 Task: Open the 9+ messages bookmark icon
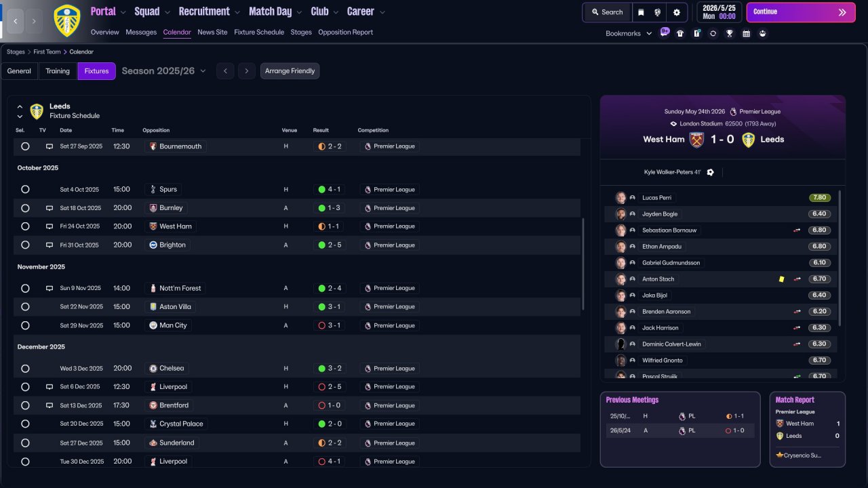point(665,33)
